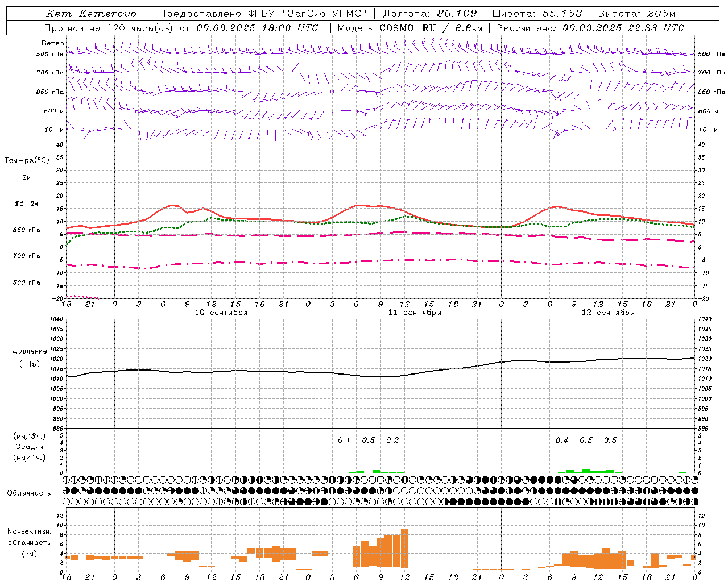The width and height of the screenshot is (728, 582).
Task: Click the 10 сентября date label
Action: (221, 312)
